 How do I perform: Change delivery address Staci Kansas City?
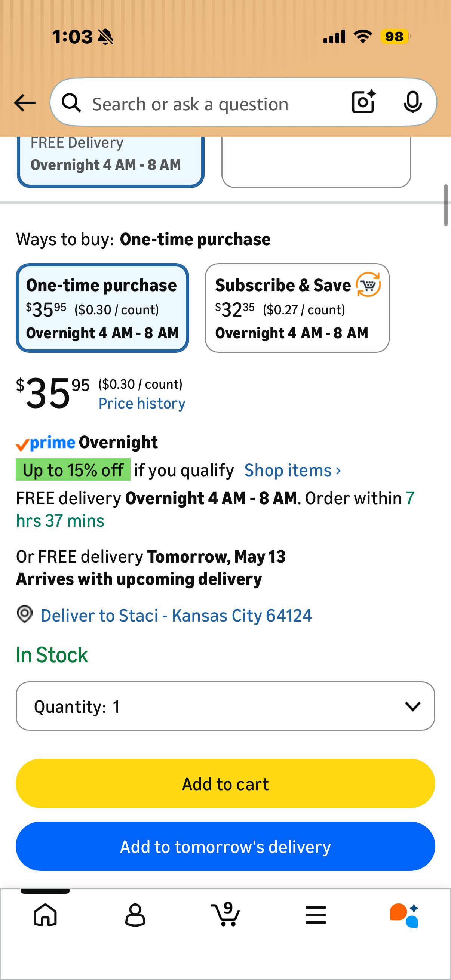176,615
